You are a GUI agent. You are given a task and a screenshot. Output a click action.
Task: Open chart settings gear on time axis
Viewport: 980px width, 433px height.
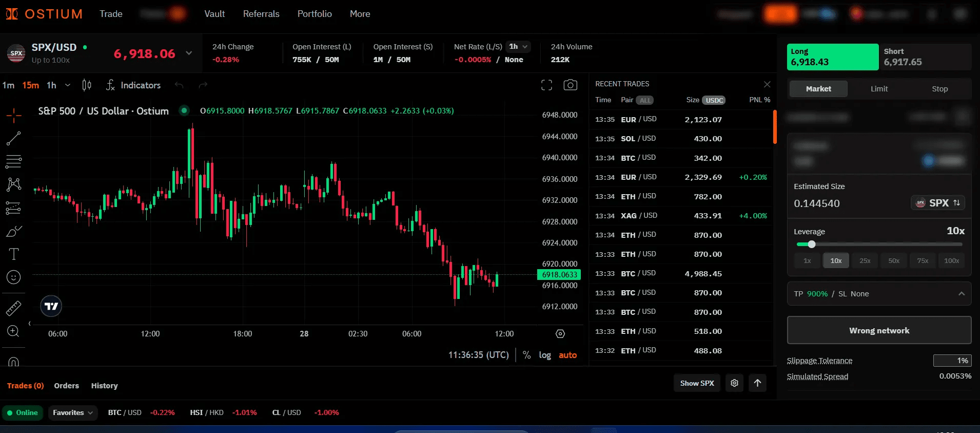(560, 334)
